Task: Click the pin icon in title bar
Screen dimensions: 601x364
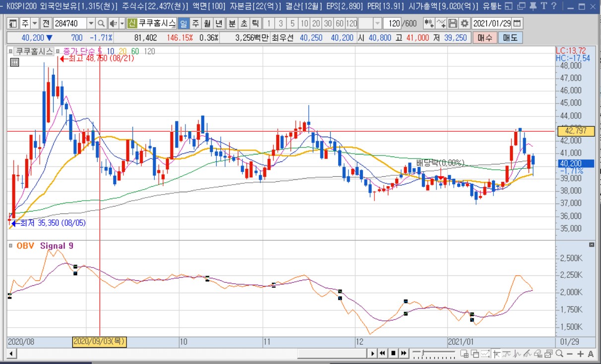Action: (533, 7)
